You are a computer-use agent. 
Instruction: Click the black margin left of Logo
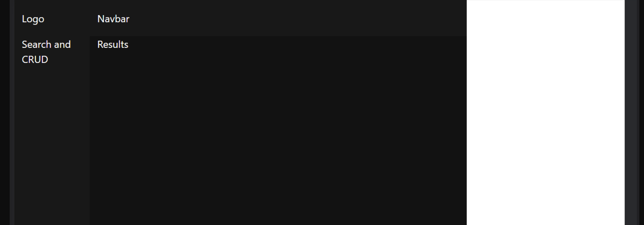point(5,113)
